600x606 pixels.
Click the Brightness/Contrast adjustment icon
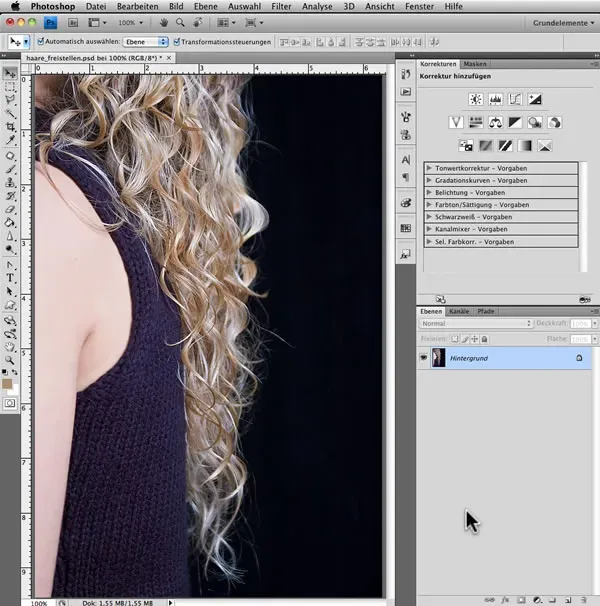pyautogui.click(x=475, y=99)
